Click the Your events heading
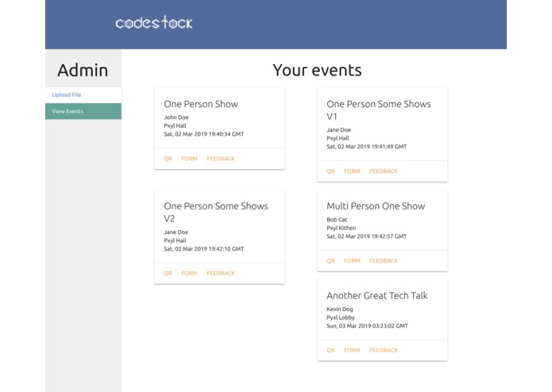Screen dimensions: 552x392 [x=317, y=70]
